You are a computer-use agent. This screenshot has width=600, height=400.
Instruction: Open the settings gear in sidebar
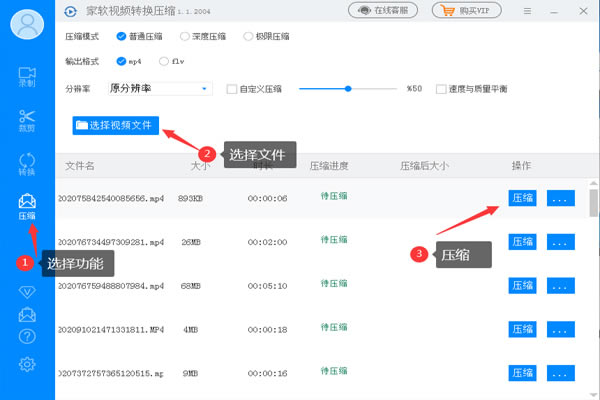tap(27, 364)
